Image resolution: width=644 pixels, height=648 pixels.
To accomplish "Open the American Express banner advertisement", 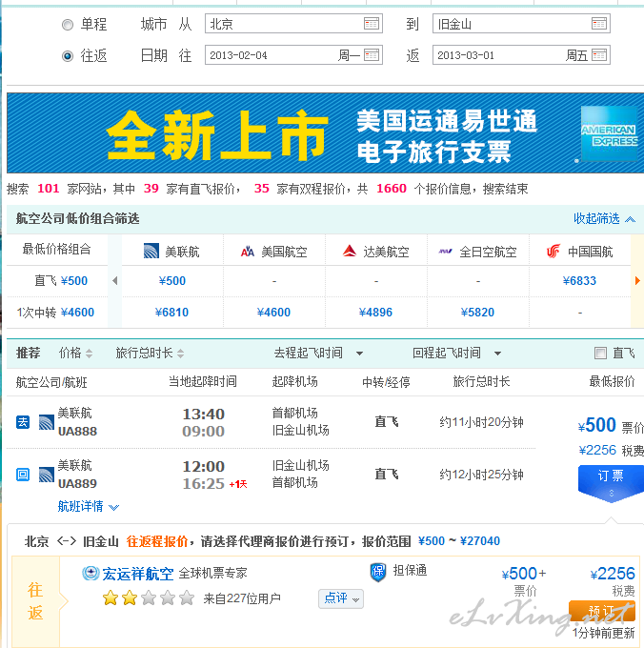I will [x=325, y=133].
